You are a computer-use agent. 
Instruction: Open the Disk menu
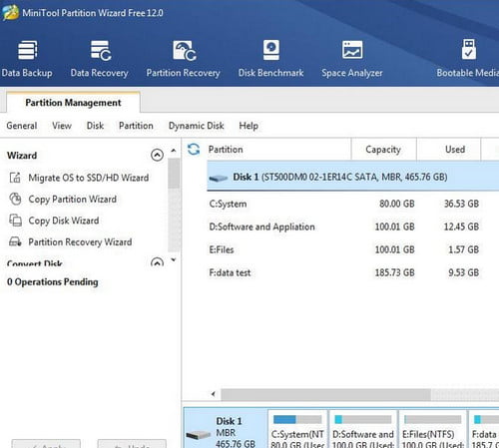click(x=95, y=126)
